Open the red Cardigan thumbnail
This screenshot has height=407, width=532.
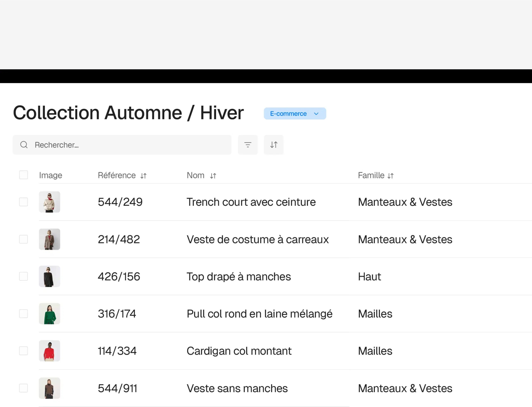[49, 351]
